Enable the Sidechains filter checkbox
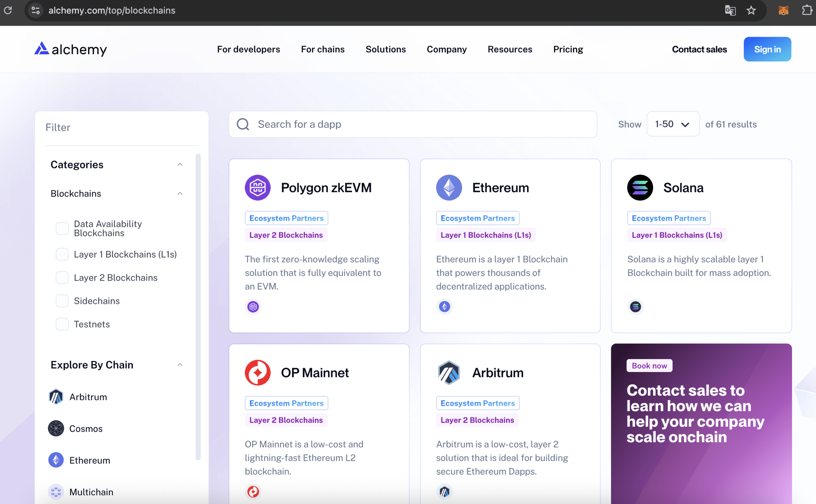Screen dimensions: 816x504 coord(62,301)
